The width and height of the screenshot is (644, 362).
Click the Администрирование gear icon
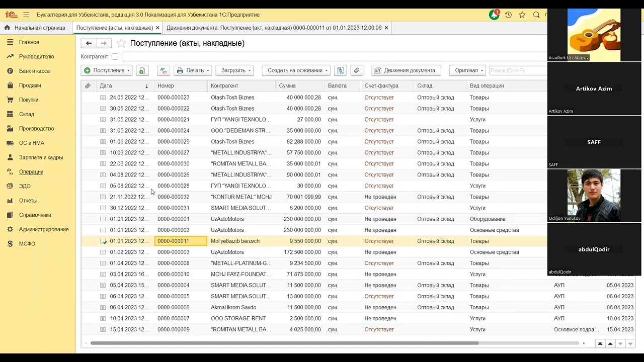[10, 229]
